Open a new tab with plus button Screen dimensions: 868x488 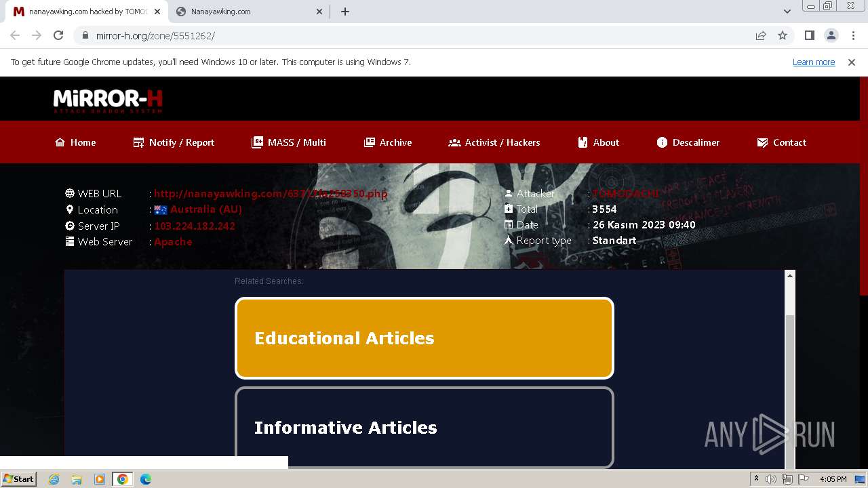[x=345, y=12]
